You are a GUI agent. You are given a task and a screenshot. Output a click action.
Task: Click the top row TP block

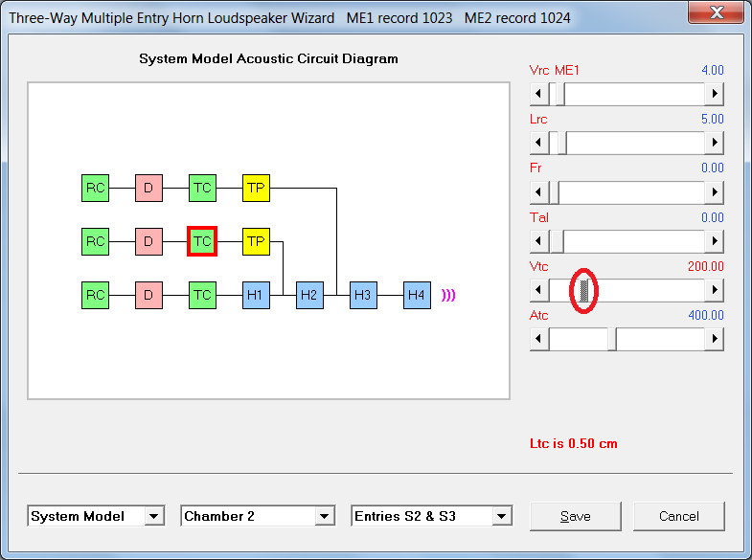point(256,188)
